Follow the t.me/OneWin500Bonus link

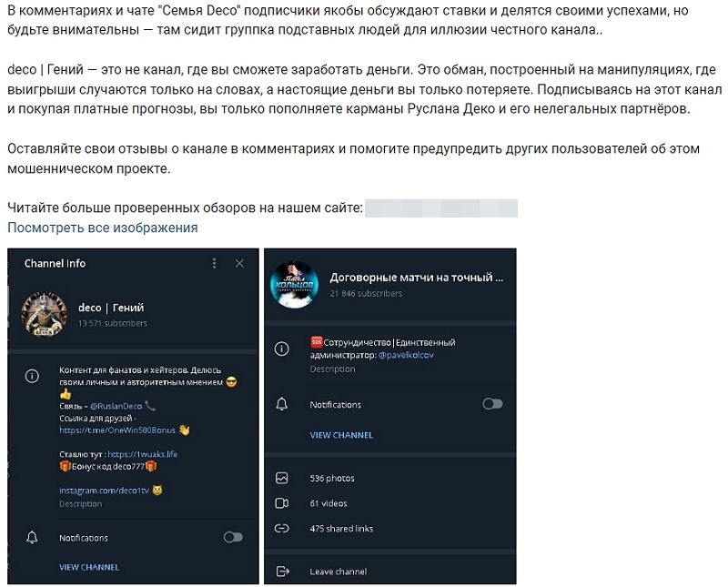(117, 430)
